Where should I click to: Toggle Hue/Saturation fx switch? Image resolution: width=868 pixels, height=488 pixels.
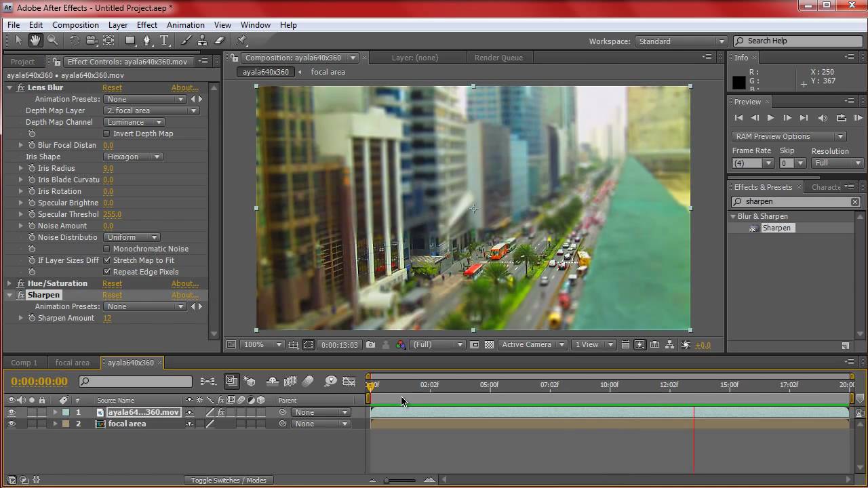point(21,283)
